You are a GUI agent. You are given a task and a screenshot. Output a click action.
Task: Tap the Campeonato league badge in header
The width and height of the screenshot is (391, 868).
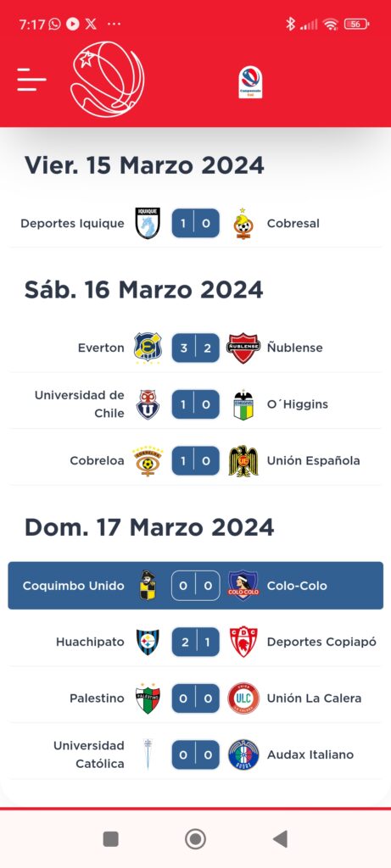(250, 82)
